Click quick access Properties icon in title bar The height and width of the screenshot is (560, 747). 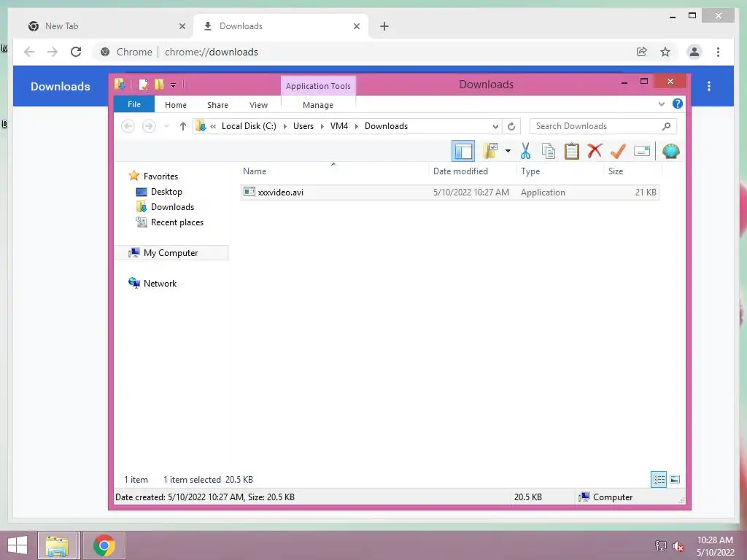coord(143,85)
